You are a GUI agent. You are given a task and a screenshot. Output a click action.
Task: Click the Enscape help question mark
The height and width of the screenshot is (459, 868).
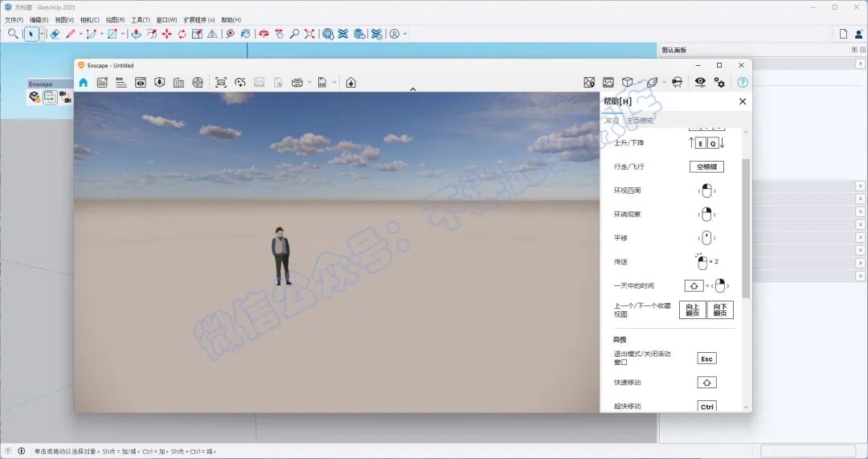[743, 83]
